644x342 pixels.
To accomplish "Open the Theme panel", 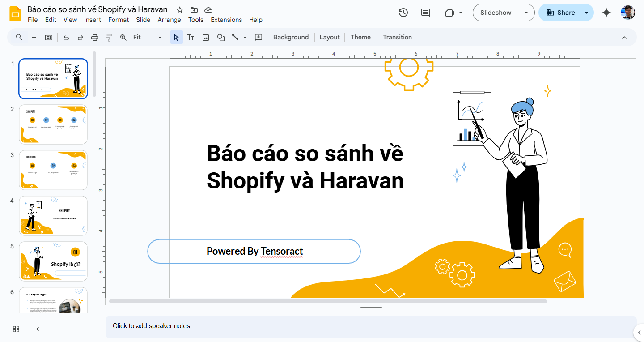I will (x=360, y=38).
